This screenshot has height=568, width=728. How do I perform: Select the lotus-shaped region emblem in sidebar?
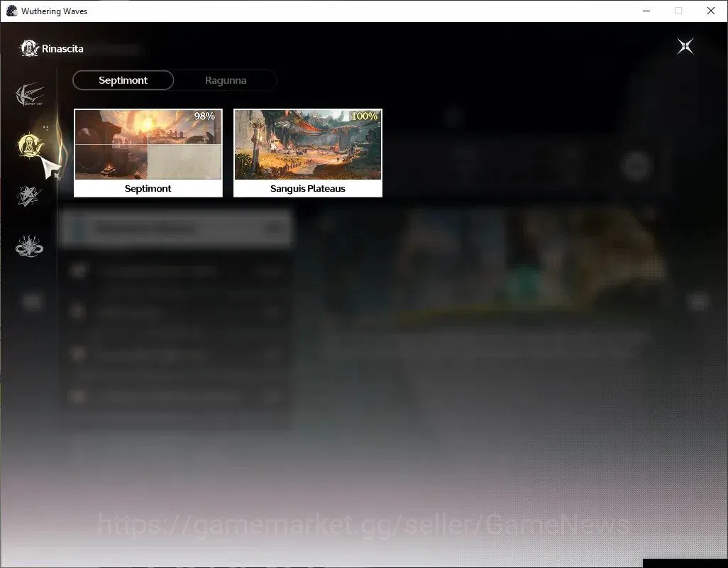[x=29, y=246]
